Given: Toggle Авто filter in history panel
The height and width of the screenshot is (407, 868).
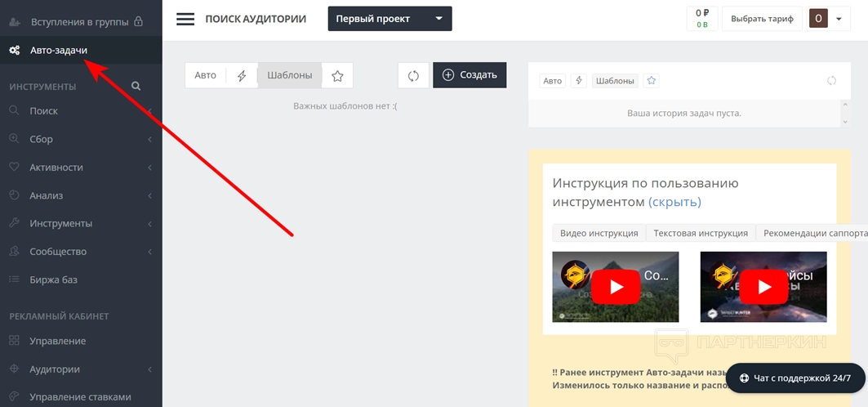Looking at the screenshot, I should click(553, 81).
